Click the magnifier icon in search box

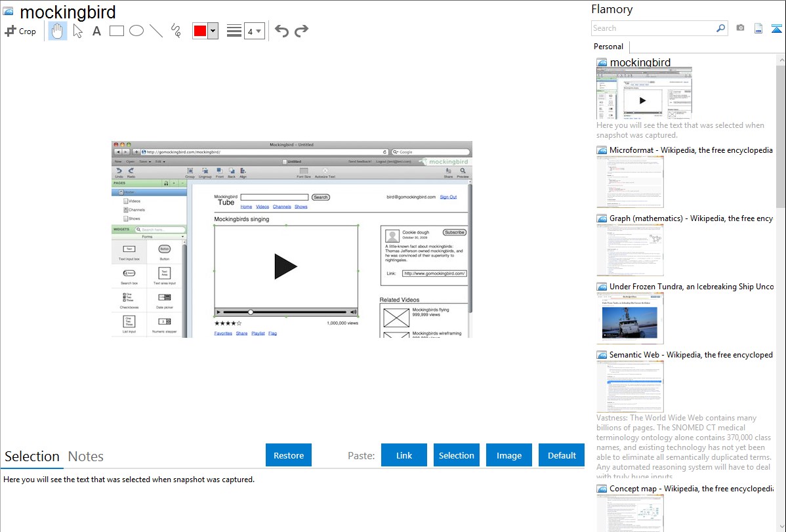coord(720,28)
